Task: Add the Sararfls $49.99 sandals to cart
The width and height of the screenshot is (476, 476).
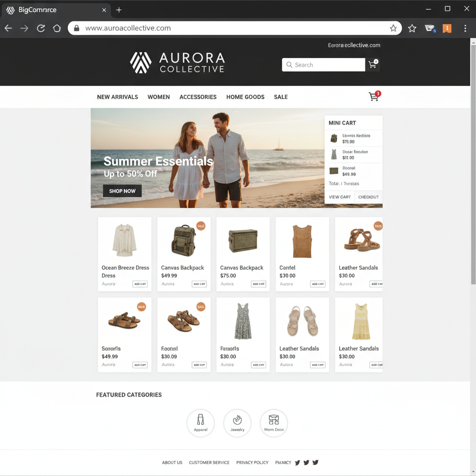Action: tap(140, 364)
